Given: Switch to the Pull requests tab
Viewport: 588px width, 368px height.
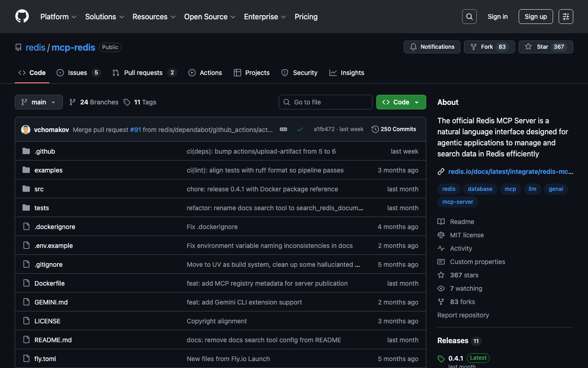Looking at the screenshot, I should click(143, 73).
